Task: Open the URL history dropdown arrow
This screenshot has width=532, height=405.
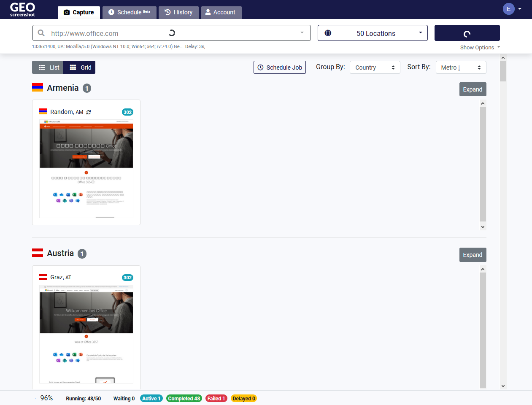Action: coord(301,32)
